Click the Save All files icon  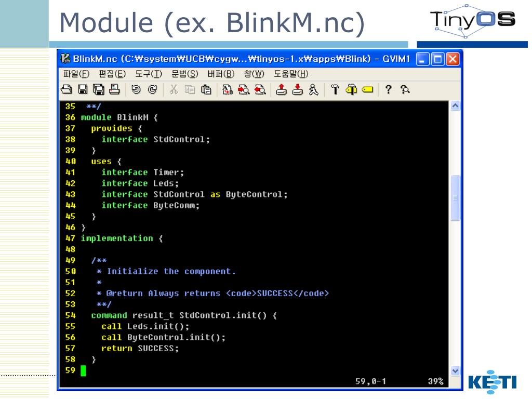click(99, 89)
